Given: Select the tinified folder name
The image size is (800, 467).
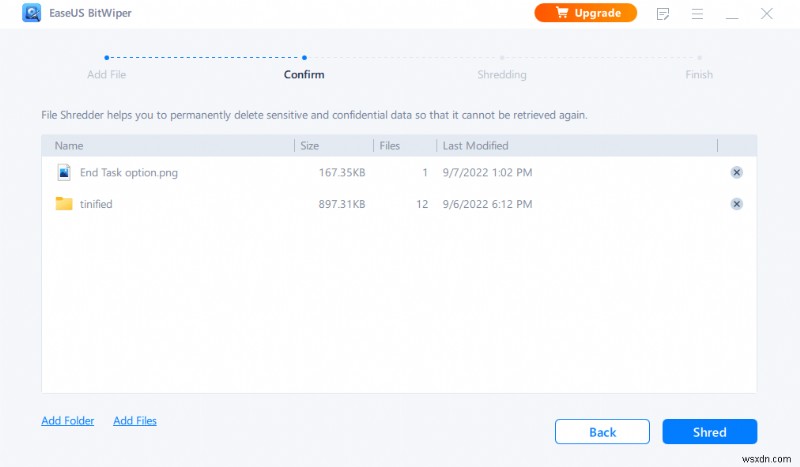Looking at the screenshot, I should point(96,204).
